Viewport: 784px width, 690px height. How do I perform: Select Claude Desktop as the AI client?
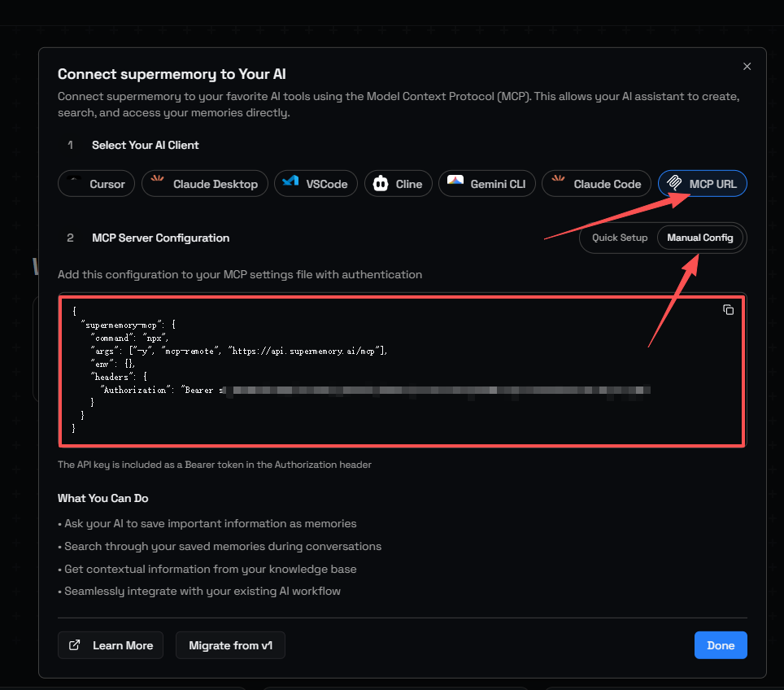pos(215,184)
